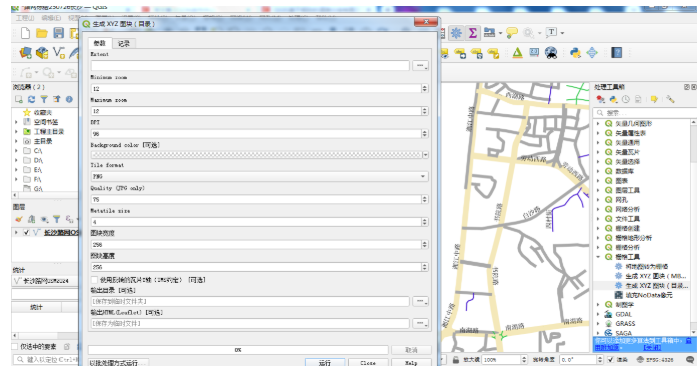Open the 编辑 menu in the menu bar
699x375 pixels.
coord(51,17)
